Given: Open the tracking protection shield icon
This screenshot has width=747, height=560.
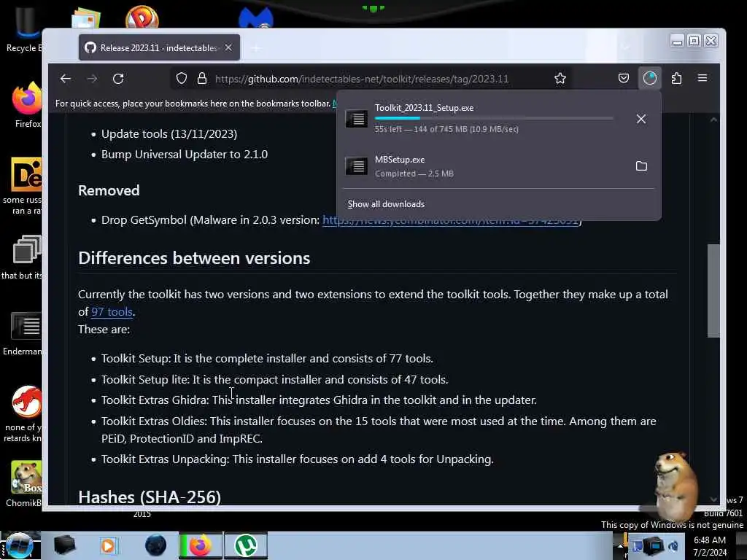Looking at the screenshot, I should click(182, 79).
